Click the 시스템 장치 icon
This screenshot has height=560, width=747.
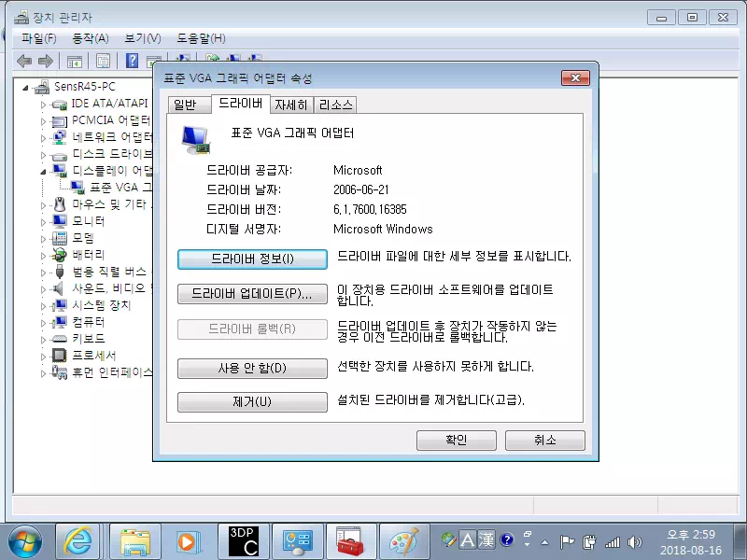[x=60, y=305]
